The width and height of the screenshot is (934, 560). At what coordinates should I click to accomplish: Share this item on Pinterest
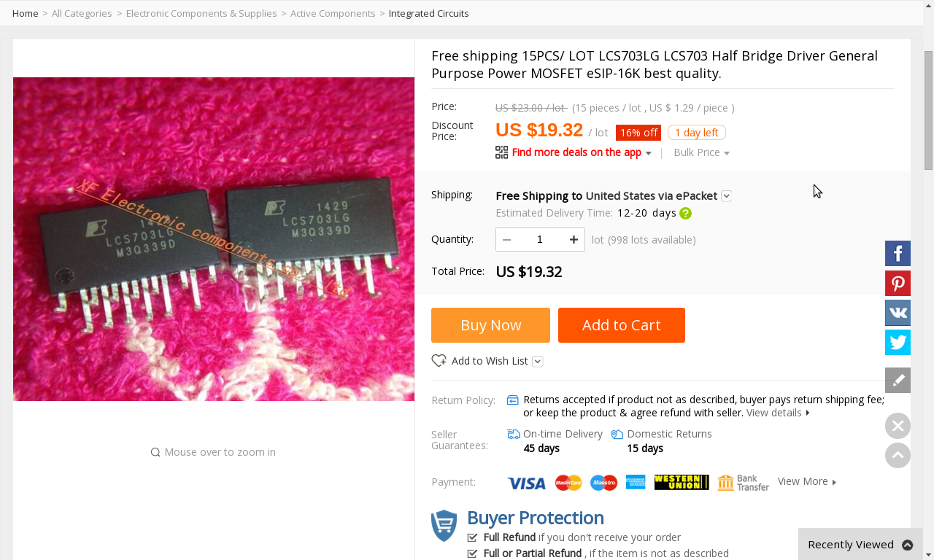coord(898,284)
